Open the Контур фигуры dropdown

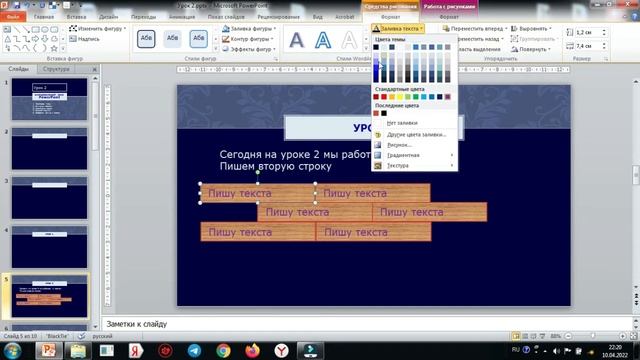tap(248, 39)
